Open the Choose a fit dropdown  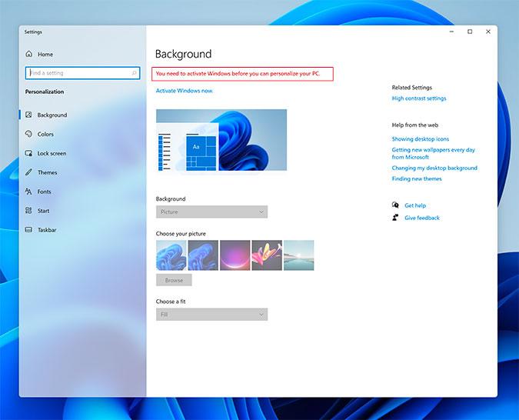point(211,315)
